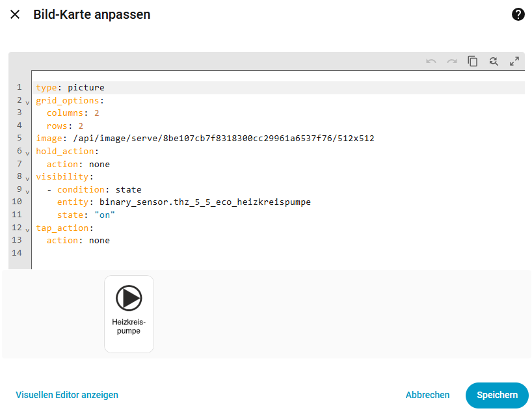Click the Heizkreispumpe preview card
Image resolution: width=532 pixels, height=415 pixels.
(x=129, y=314)
